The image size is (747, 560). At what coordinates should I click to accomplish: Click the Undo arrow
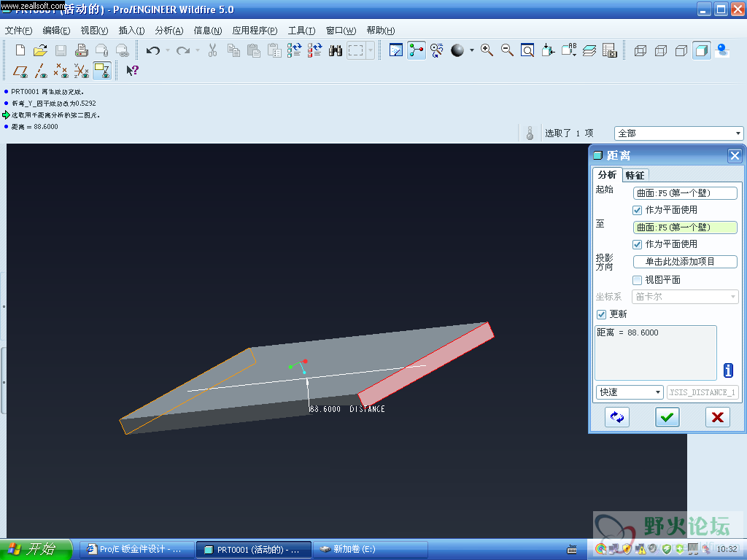(153, 50)
